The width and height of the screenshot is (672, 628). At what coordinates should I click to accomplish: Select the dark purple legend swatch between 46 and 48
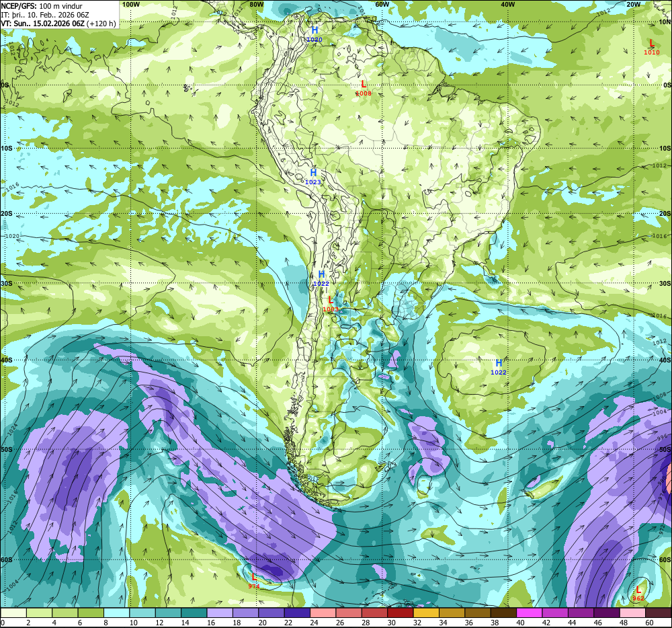pyautogui.click(x=606, y=613)
